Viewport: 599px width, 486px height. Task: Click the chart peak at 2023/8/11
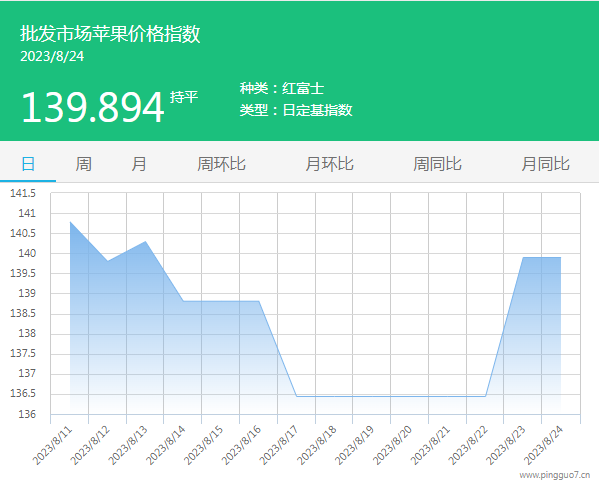70,222
